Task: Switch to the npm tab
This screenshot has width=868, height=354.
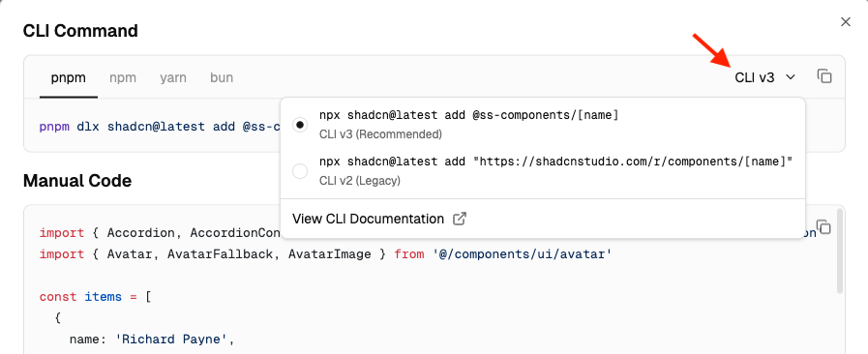Action: pos(123,77)
